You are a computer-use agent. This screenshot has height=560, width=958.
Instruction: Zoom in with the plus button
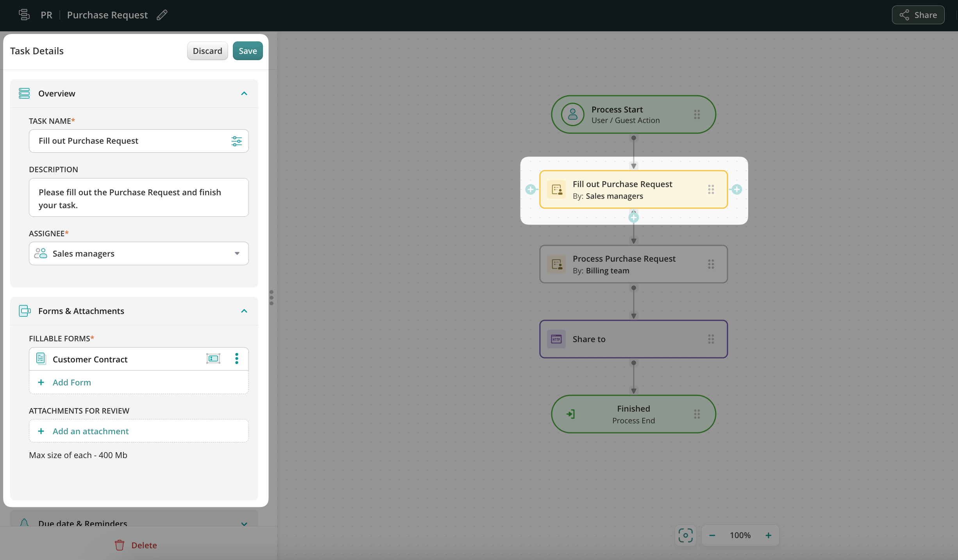click(x=768, y=535)
